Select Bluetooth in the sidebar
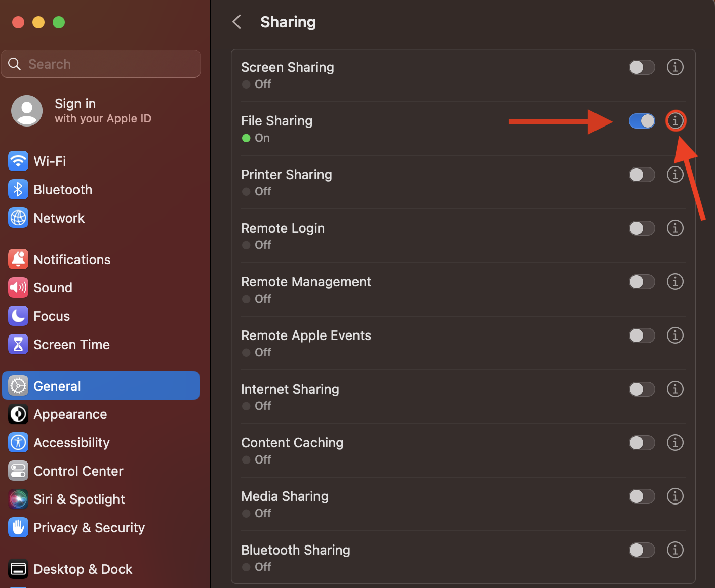This screenshot has width=715, height=588. [x=63, y=190]
